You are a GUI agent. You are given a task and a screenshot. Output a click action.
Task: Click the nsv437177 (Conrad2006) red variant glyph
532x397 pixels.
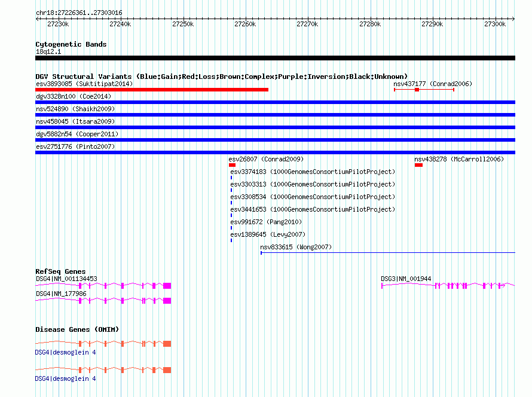point(424,90)
